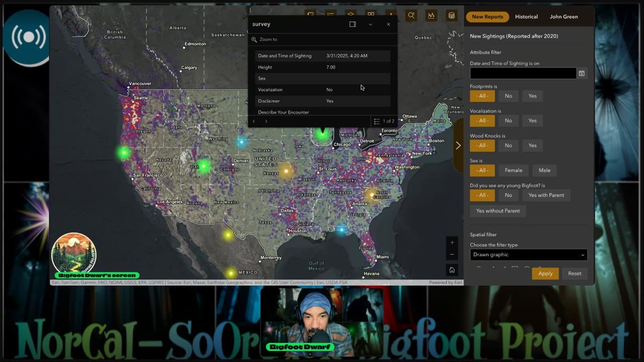Click the blue cluster near Wyoming
This screenshot has height=362, width=644.
(x=242, y=142)
